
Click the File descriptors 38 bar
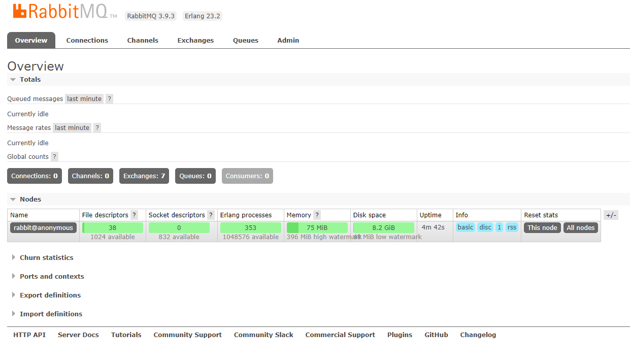tap(113, 228)
